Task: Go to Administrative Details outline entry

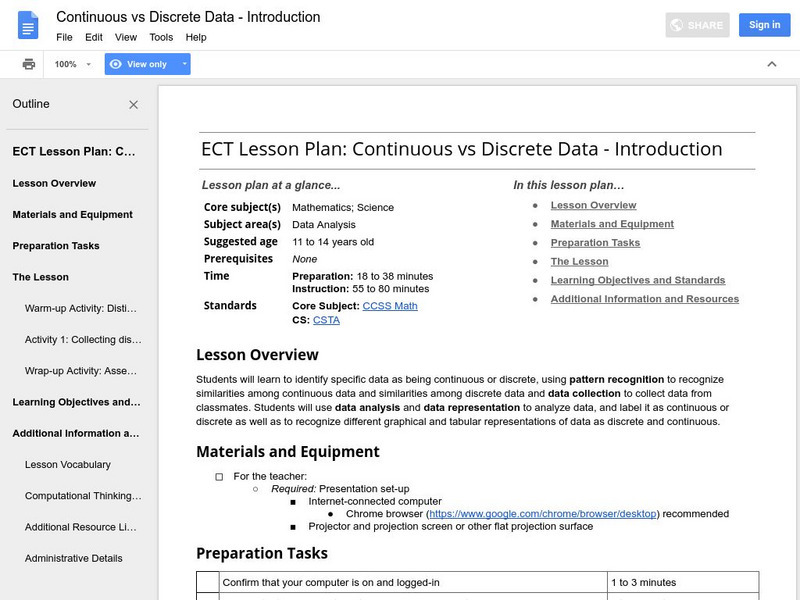Action: [74, 559]
